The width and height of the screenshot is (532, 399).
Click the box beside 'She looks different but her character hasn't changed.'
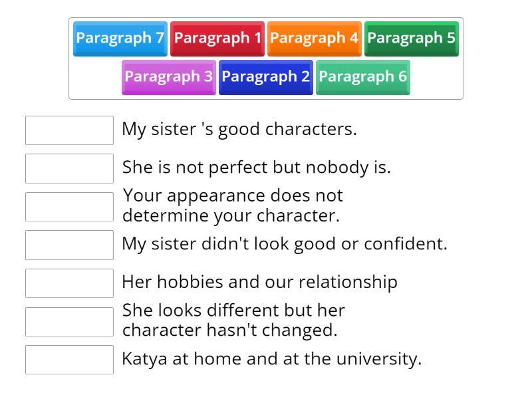[69, 321]
